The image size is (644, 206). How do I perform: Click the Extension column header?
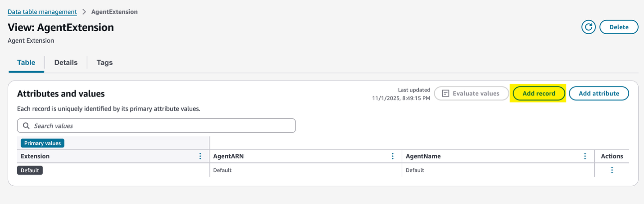tap(35, 156)
